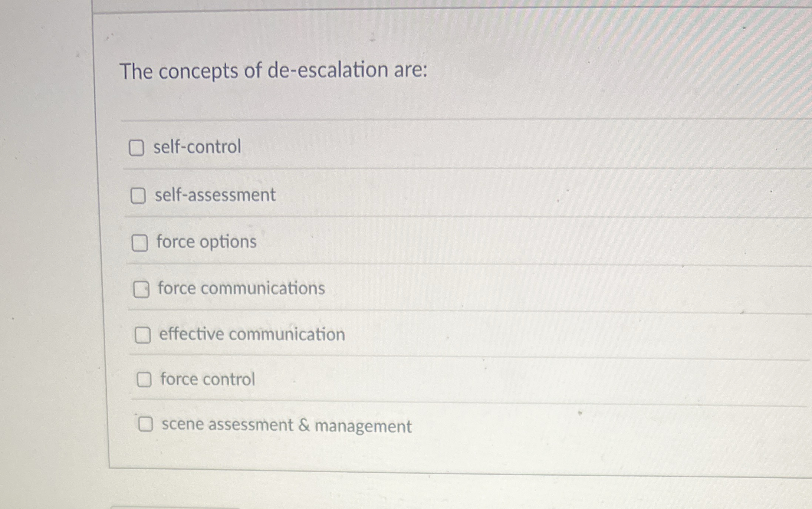This screenshot has width=812, height=509.
Task: Check the force options checkbox
Action: click(140, 242)
